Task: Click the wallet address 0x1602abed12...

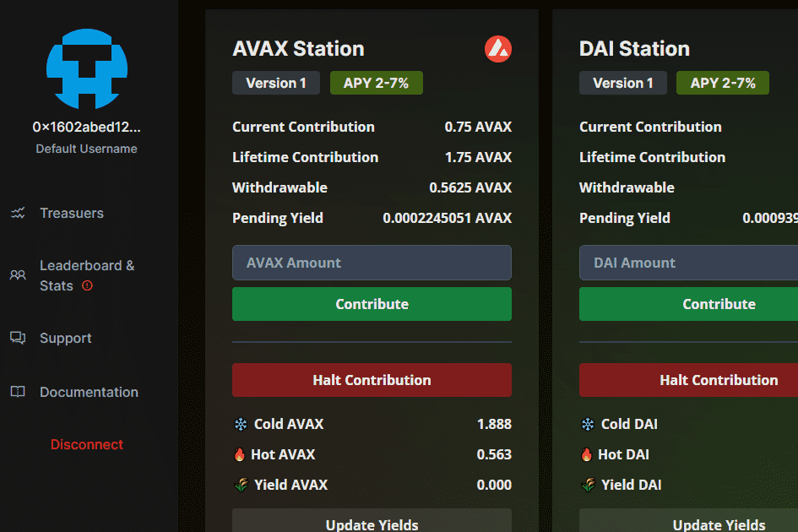Action: click(86, 127)
